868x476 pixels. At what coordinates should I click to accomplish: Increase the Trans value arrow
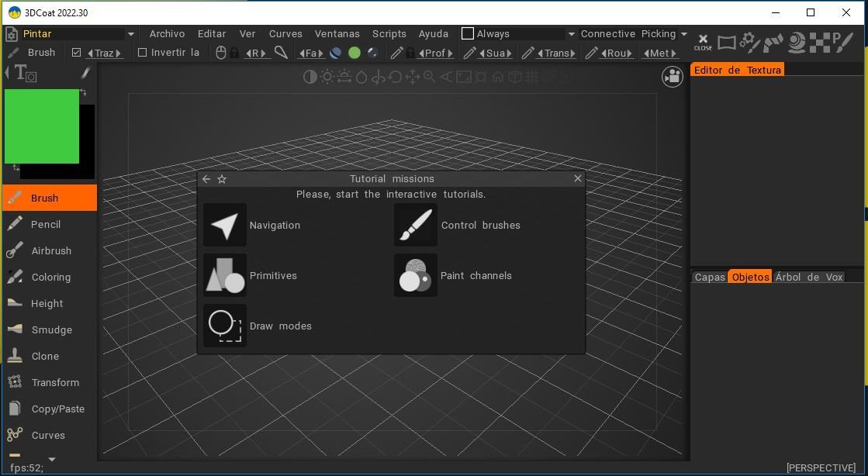pos(572,53)
